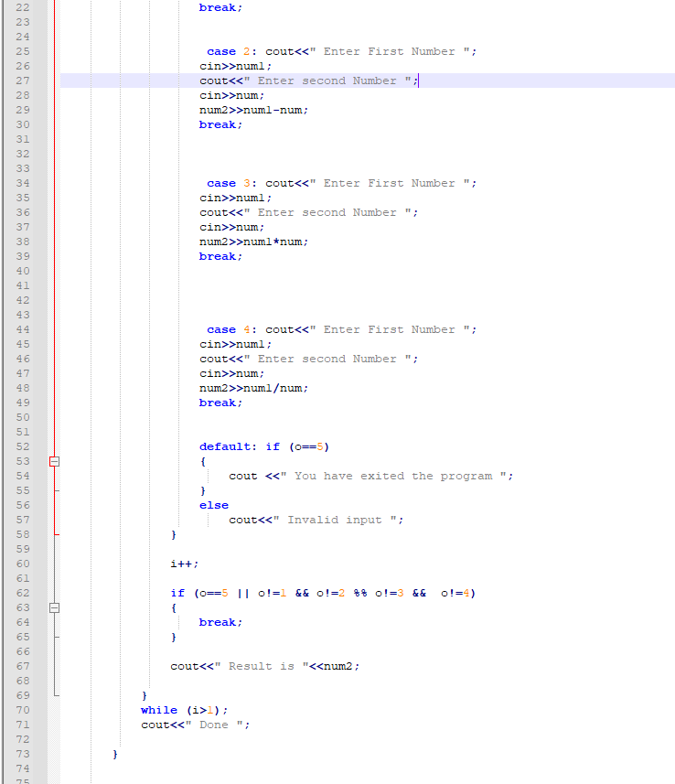The width and height of the screenshot is (675, 784).
Task: Select line number 34 in the margin
Action: [23, 184]
